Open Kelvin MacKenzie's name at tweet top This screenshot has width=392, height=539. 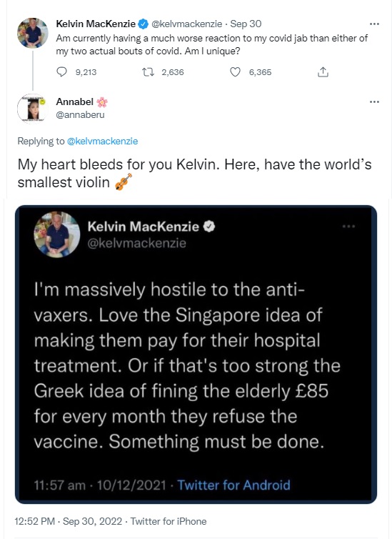click(x=96, y=24)
